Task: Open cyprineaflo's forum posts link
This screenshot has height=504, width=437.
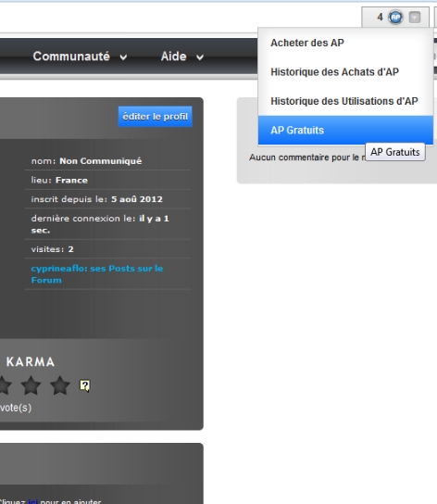Action: tap(97, 274)
